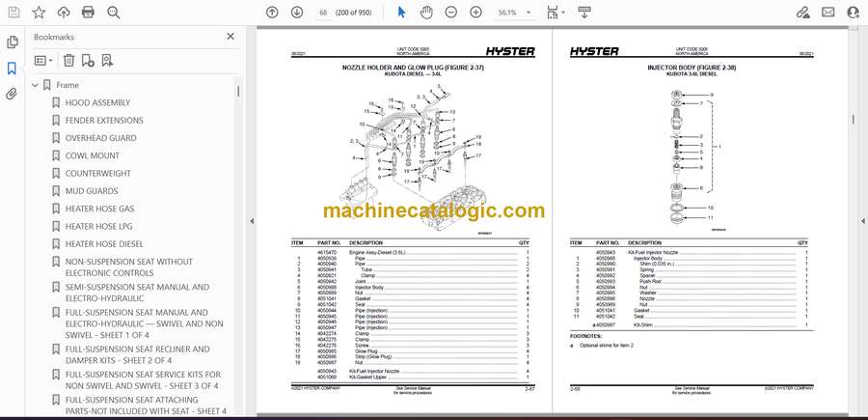Open MUD GUARDS bookmark

pyautogui.click(x=92, y=191)
